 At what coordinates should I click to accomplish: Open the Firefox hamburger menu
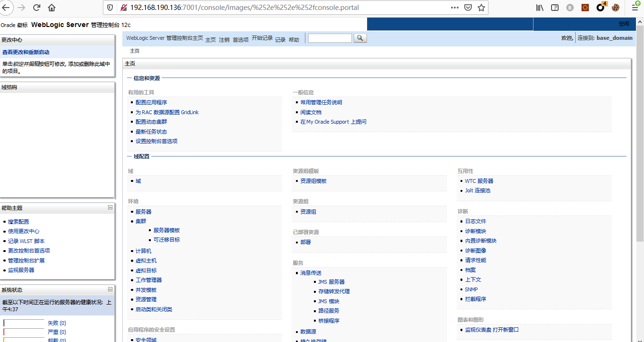coord(635,7)
